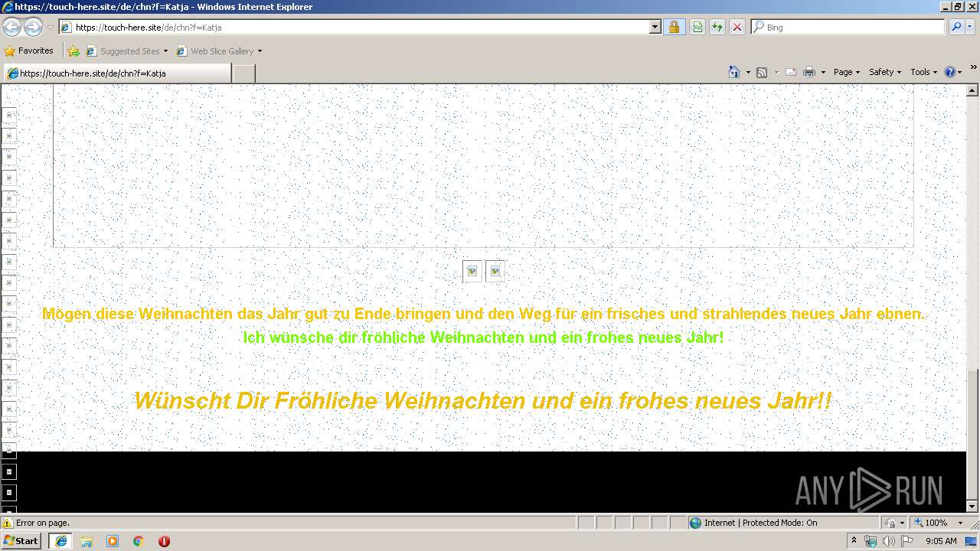Expand Suggested Sites dropdown arrow
The width and height of the screenshot is (980, 551).
click(165, 51)
